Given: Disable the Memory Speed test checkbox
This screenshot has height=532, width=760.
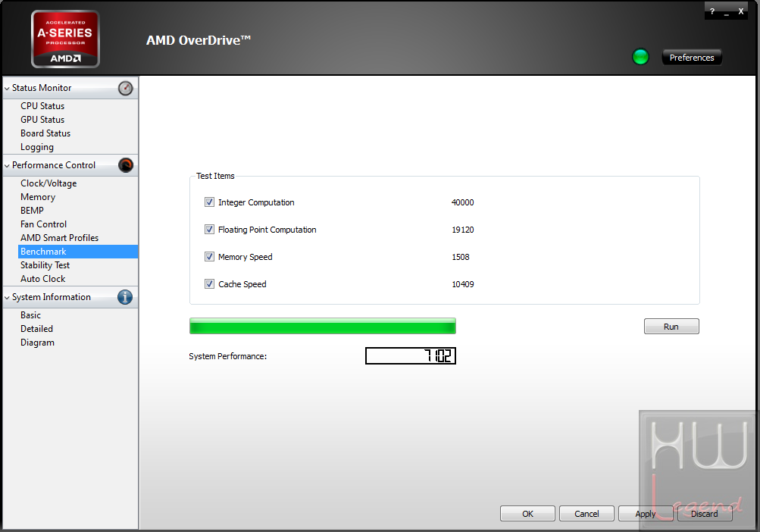Looking at the screenshot, I should click(x=209, y=257).
